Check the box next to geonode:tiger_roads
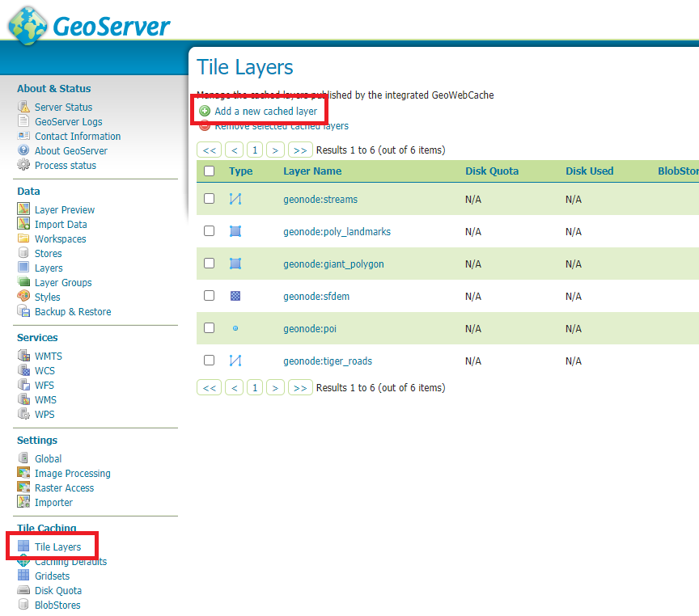The width and height of the screenshot is (699, 616). (210, 361)
